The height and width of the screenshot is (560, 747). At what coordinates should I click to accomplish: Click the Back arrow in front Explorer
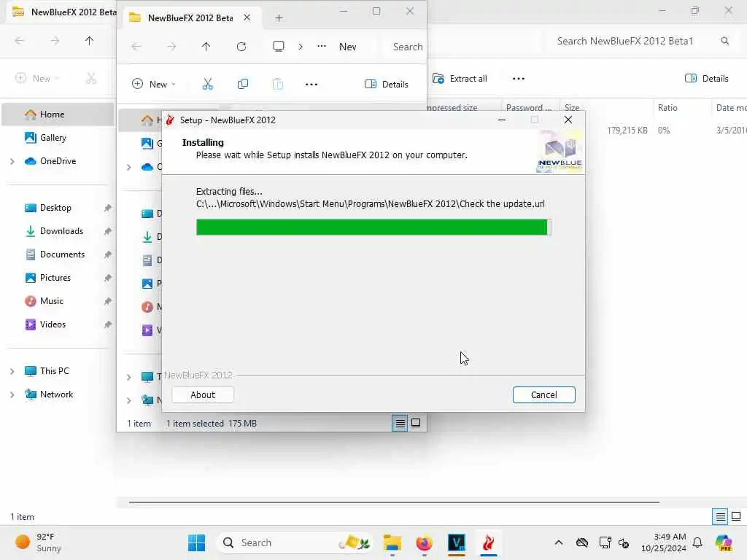click(x=136, y=47)
